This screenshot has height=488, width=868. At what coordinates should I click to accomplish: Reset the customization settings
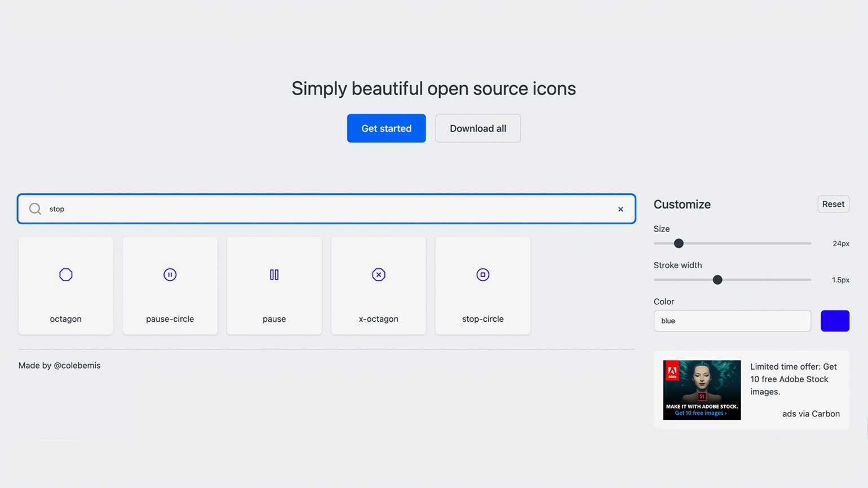point(832,204)
